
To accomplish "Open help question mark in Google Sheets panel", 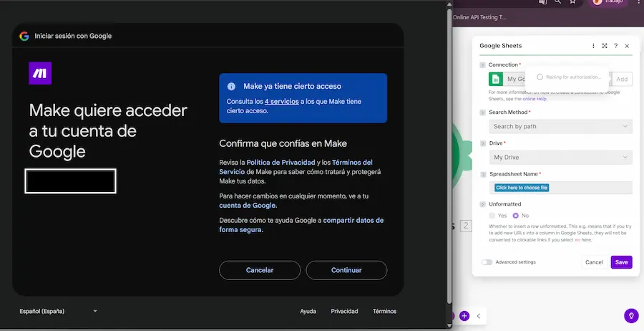I will [615, 46].
